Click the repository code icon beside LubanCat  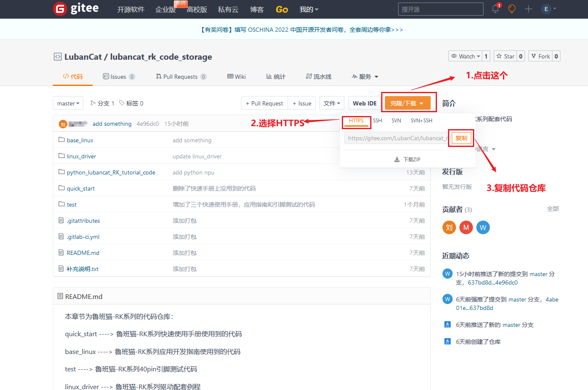[x=58, y=57]
